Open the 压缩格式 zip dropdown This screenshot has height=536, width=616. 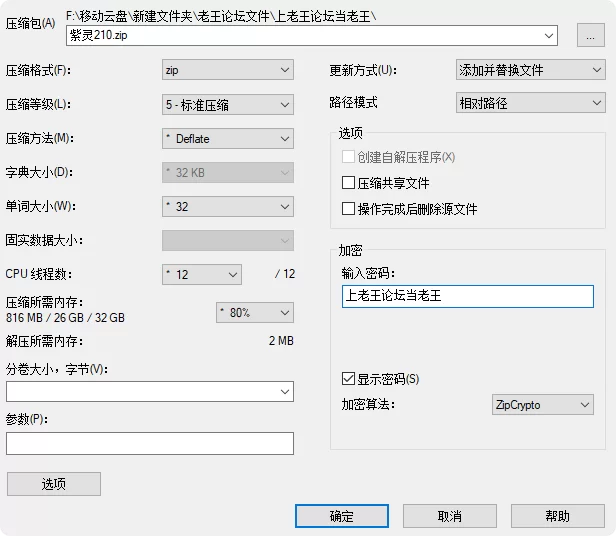click(x=228, y=70)
